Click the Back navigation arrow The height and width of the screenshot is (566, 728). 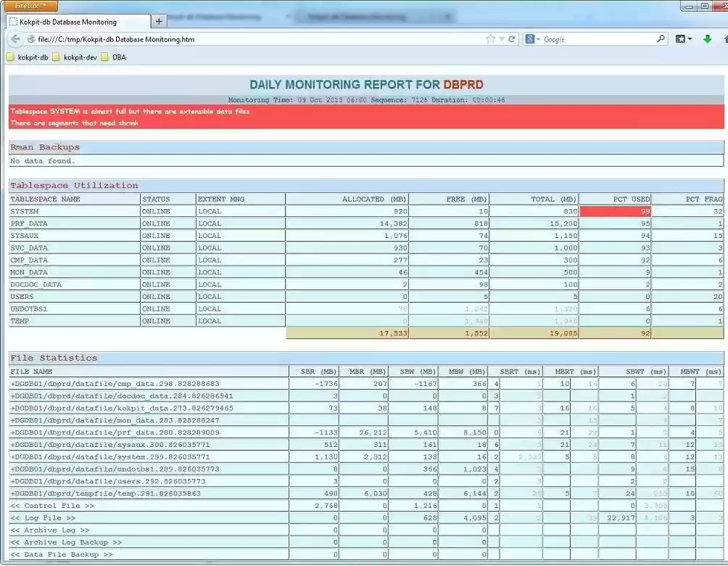click(15, 39)
